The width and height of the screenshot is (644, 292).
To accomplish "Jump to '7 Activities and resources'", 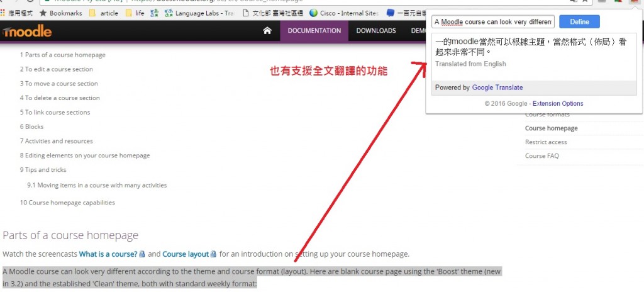I will [x=56, y=141].
